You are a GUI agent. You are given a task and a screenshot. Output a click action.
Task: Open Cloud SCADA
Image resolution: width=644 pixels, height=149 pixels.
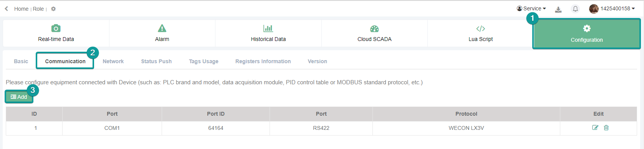(x=374, y=33)
